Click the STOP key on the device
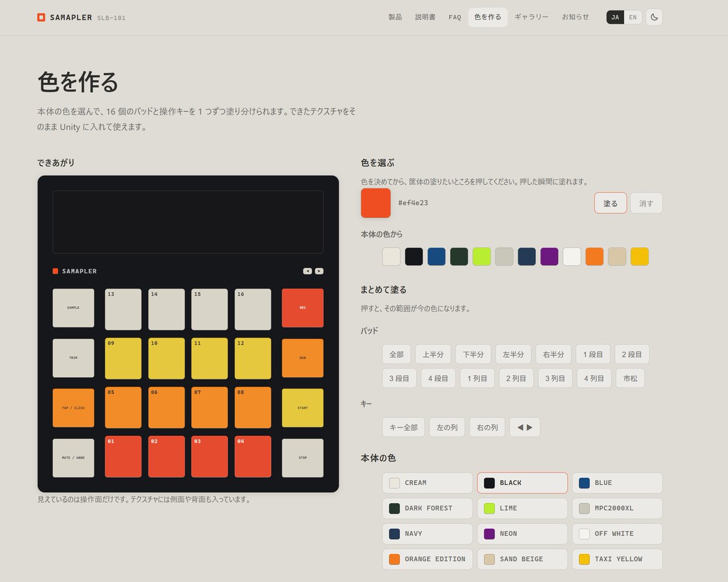The width and height of the screenshot is (728, 582). (x=303, y=458)
